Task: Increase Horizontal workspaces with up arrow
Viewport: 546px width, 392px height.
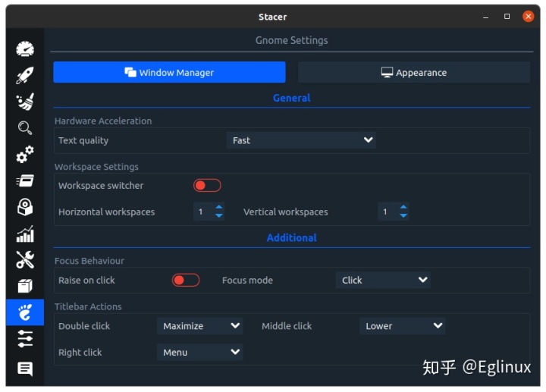Action: [x=219, y=207]
